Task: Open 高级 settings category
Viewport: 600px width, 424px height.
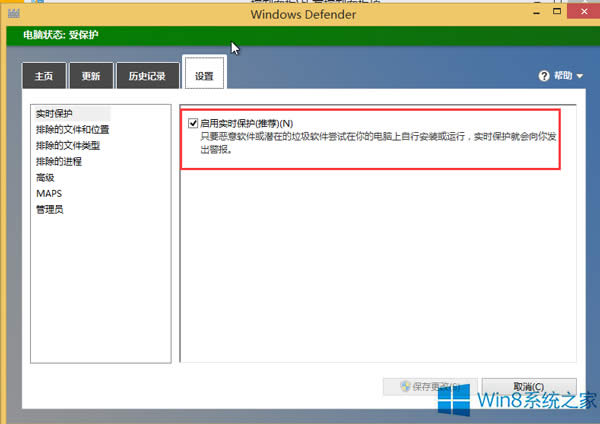Action: click(45, 178)
